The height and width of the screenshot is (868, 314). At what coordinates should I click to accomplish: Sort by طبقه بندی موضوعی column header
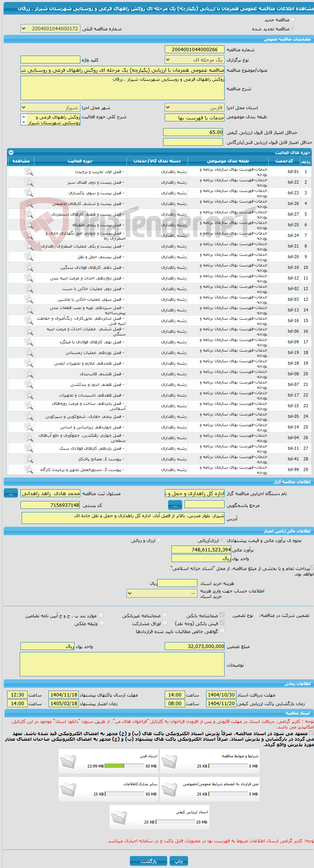pos(228,161)
